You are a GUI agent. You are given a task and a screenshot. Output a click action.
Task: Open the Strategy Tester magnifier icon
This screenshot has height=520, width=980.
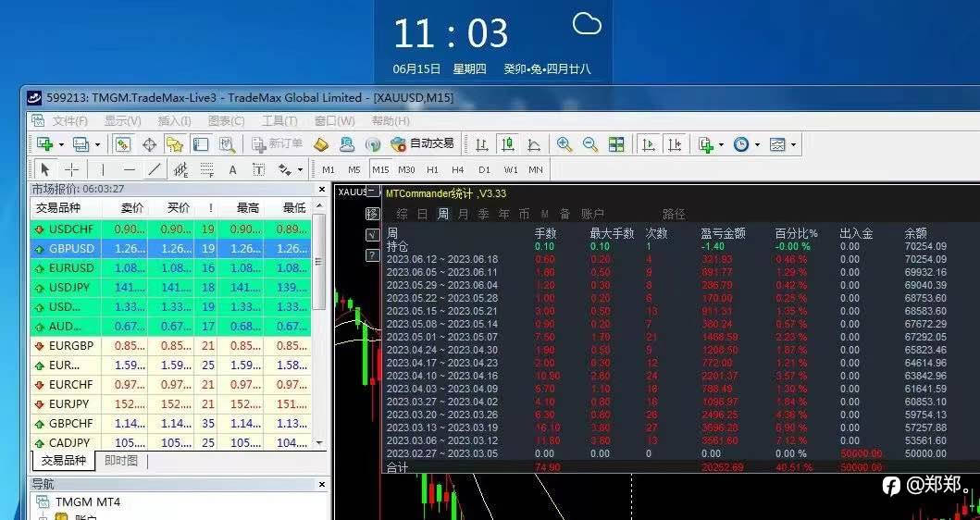click(x=227, y=144)
